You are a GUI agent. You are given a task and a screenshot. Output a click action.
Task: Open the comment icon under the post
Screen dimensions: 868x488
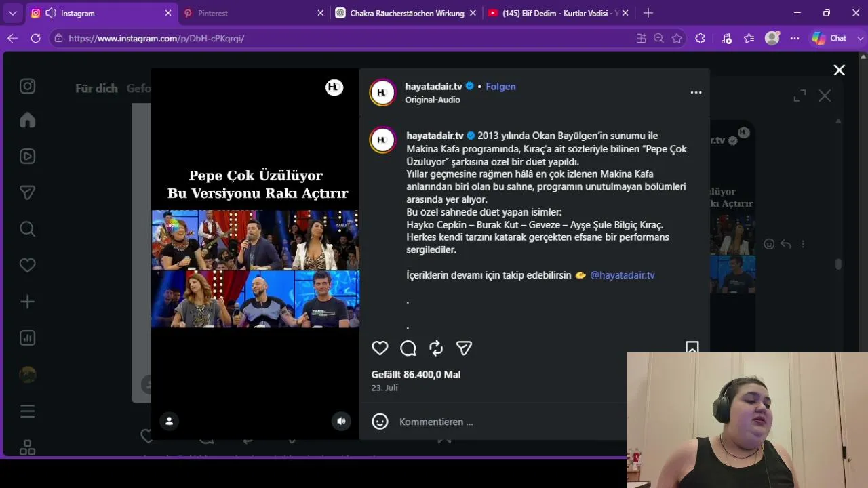click(408, 348)
